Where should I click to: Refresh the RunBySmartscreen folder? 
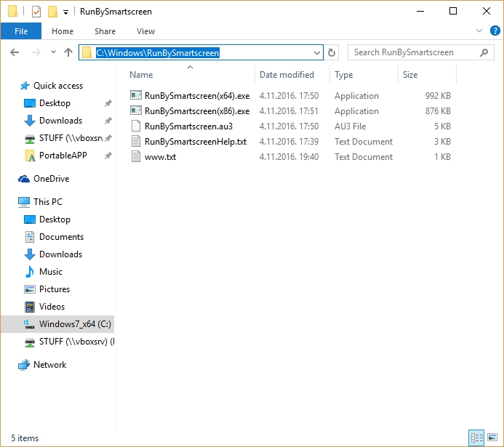[332, 52]
